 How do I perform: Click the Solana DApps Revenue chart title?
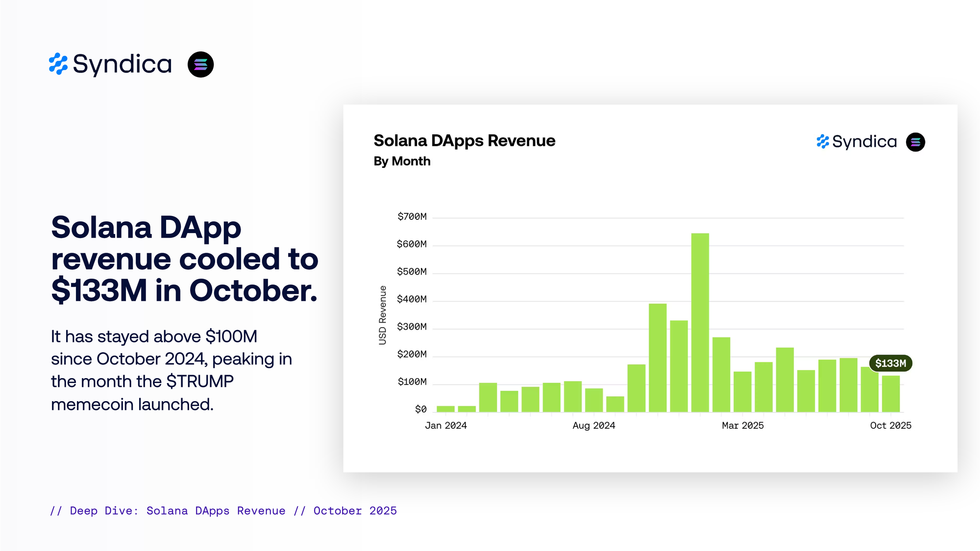pyautogui.click(x=464, y=141)
